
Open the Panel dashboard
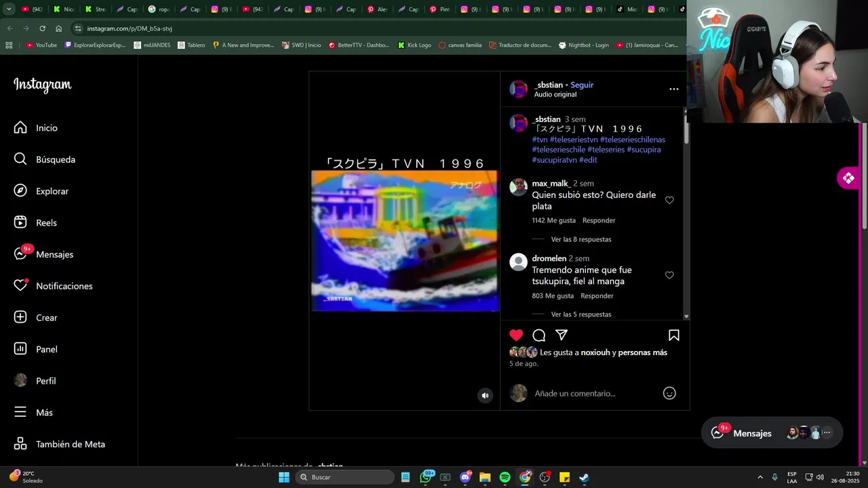(36, 349)
